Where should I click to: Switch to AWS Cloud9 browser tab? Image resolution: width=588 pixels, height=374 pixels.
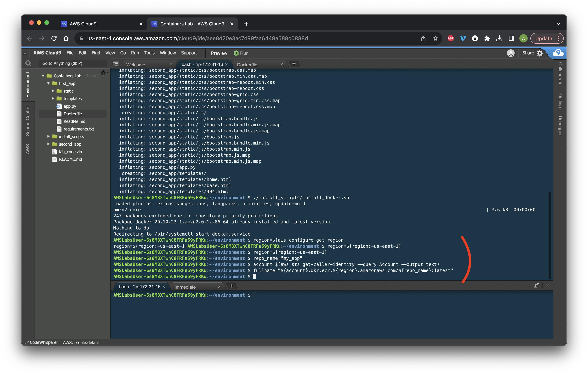click(x=102, y=24)
